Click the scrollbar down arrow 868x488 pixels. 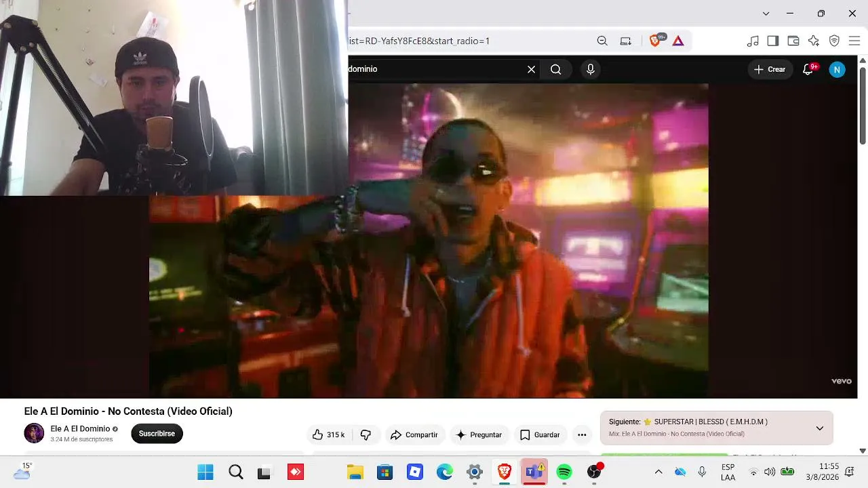(863, 450)
